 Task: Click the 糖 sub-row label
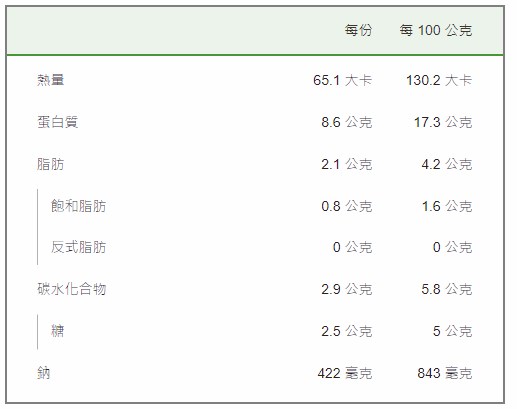(57, 331)
